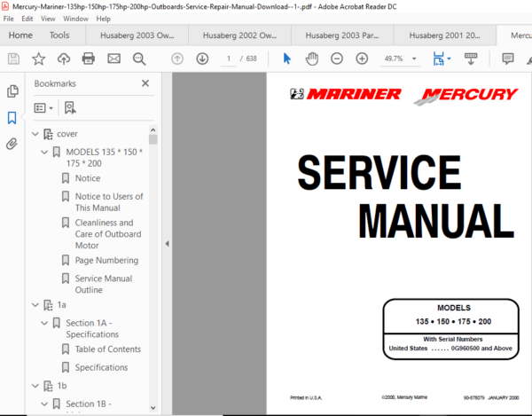Open Notice to Users of This Manual

pyautogui.click(x=109, y=202)
